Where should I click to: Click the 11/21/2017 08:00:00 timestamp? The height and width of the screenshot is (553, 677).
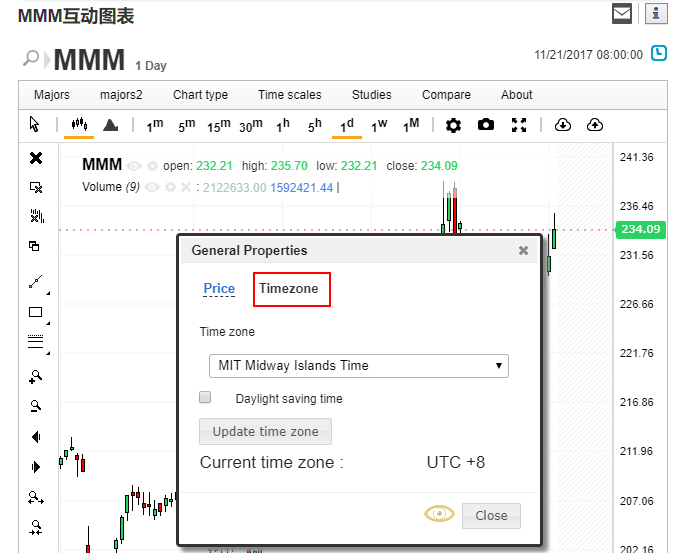[x=588, y=55]
